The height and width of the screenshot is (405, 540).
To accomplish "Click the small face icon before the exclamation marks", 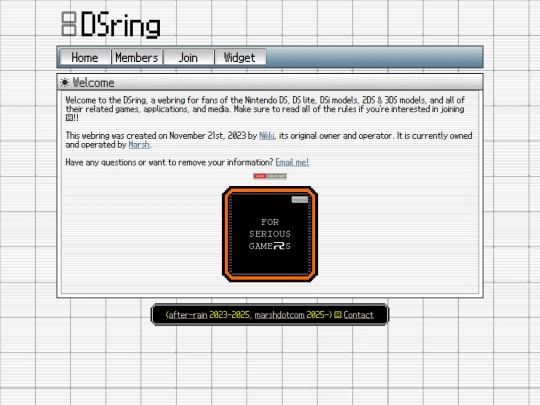I will click(69, 118).
